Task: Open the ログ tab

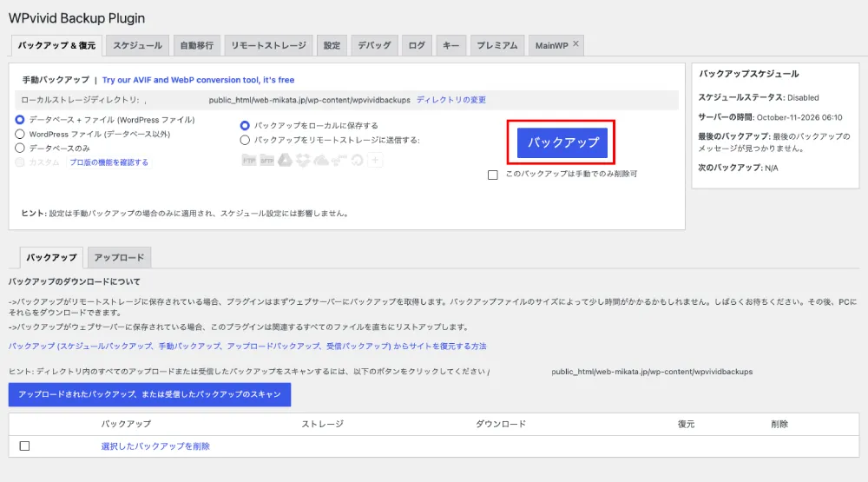Action: 417,45
